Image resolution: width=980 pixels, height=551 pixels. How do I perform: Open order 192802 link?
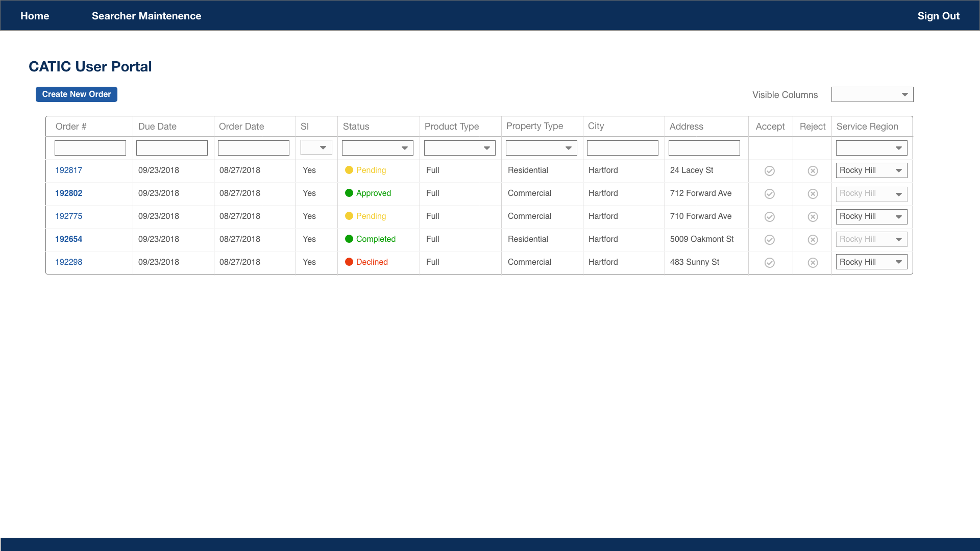pos(69,193)
